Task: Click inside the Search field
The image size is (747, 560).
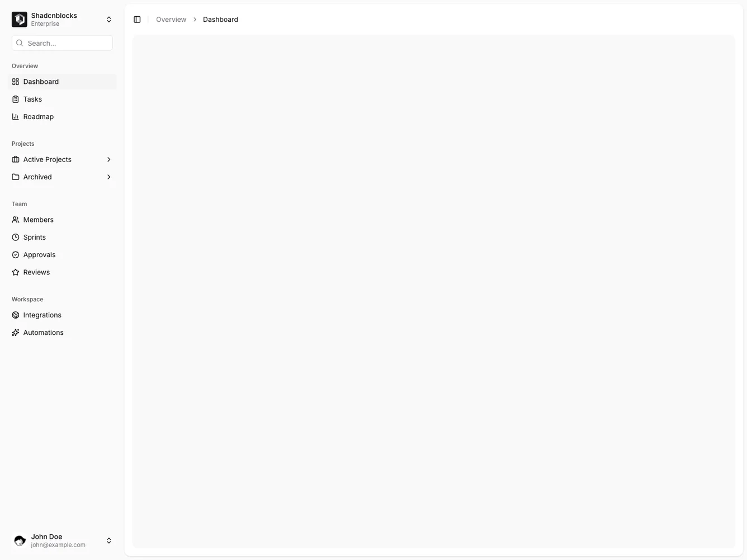Action: pos(62,42)
